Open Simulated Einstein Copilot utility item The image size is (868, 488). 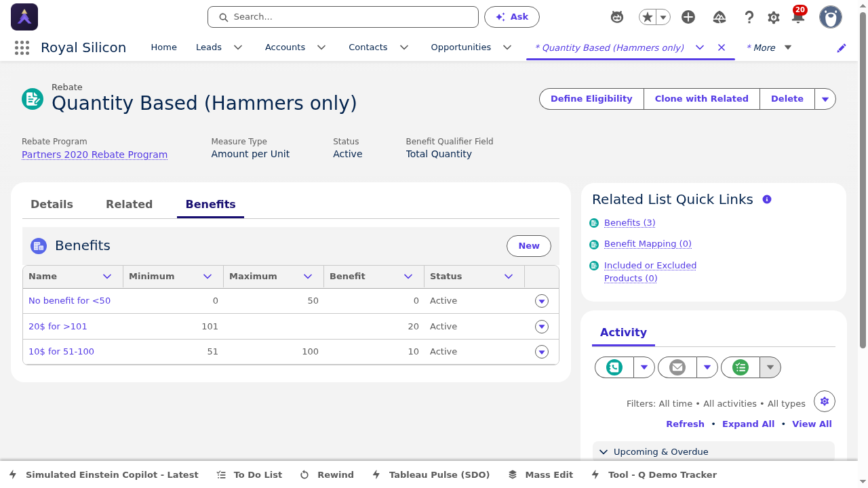pyautogui.click(x=104, y=474)
